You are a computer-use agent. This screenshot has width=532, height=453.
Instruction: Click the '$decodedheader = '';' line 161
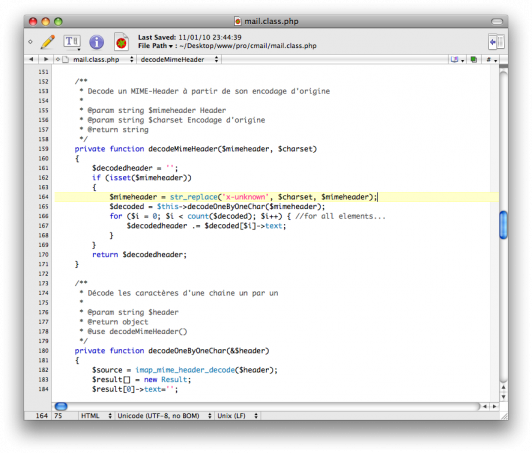click(135, 168)
